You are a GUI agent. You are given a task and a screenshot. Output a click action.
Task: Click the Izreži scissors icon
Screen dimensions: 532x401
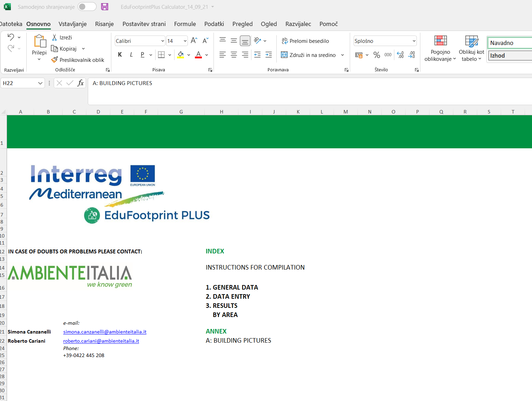(54, 38)
